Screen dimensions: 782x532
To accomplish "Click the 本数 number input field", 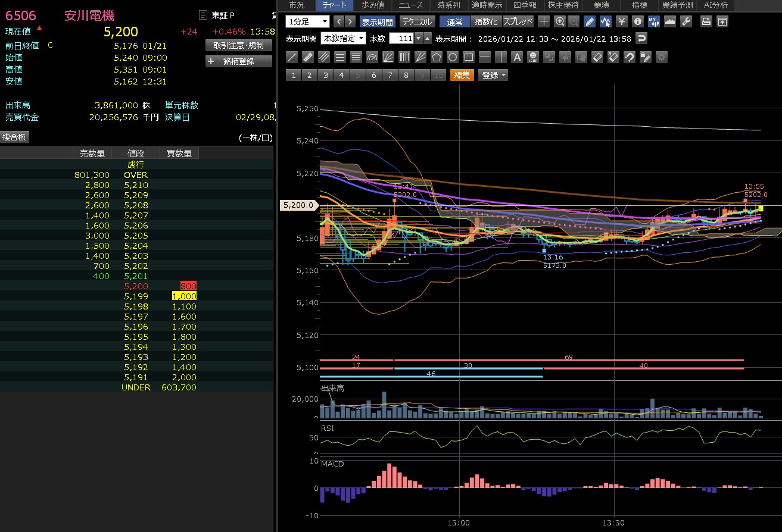I will [x=401, y=39].
